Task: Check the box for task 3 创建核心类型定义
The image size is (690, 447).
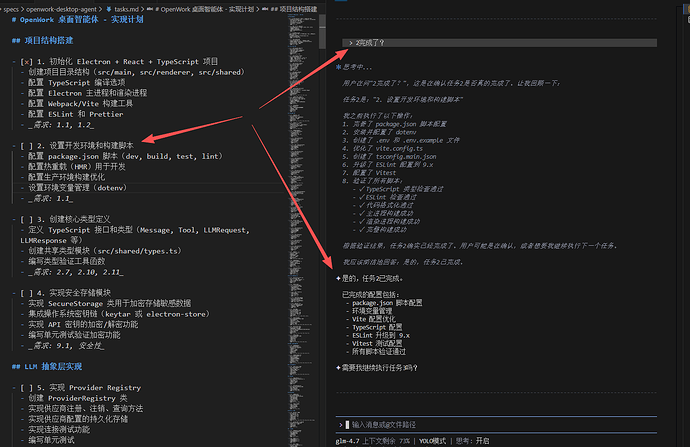Action: pyautogui.click(x=26, y=219)
